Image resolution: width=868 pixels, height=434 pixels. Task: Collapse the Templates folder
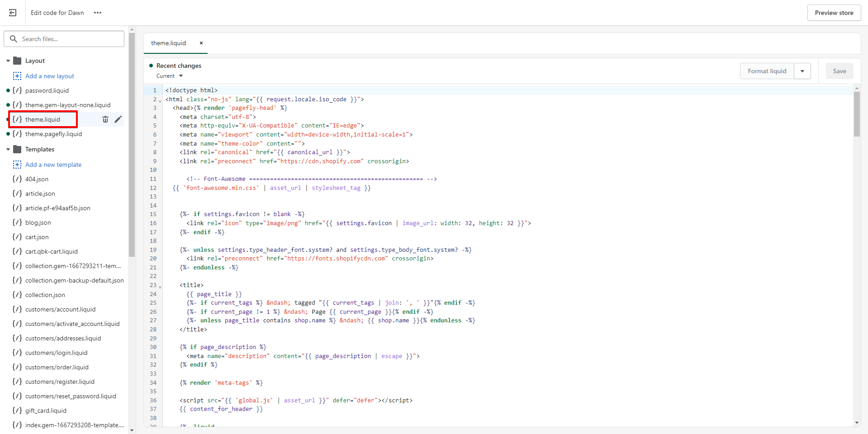pyautogui.click(x=8, y=150)
